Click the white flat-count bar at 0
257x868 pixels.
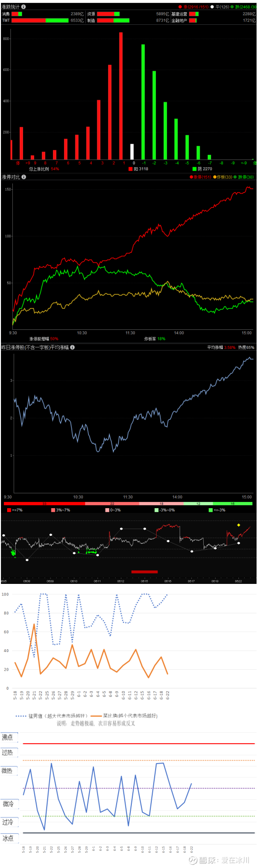[132, 152]
